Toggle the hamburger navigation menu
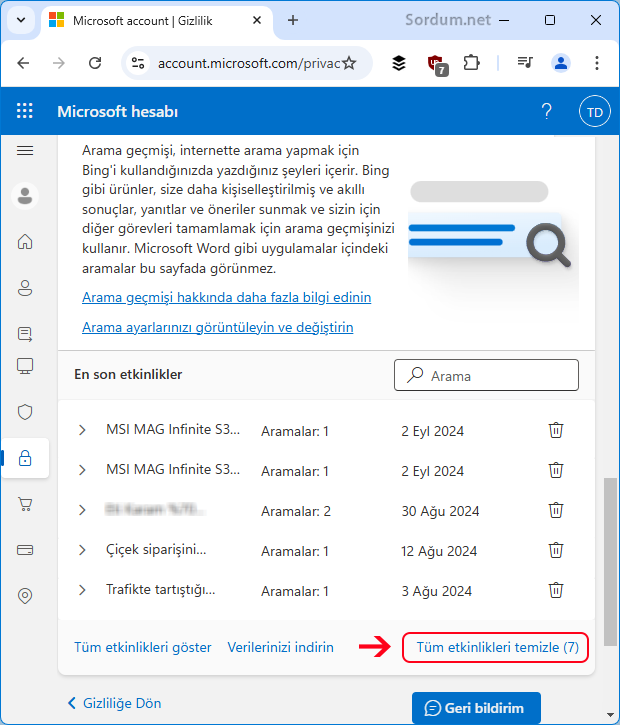Viewport: 620px width, 725px height. tap(25, 150)
